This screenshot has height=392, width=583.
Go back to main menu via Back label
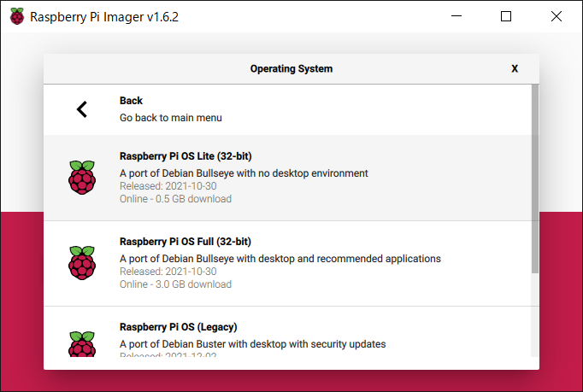click(131, 101)
